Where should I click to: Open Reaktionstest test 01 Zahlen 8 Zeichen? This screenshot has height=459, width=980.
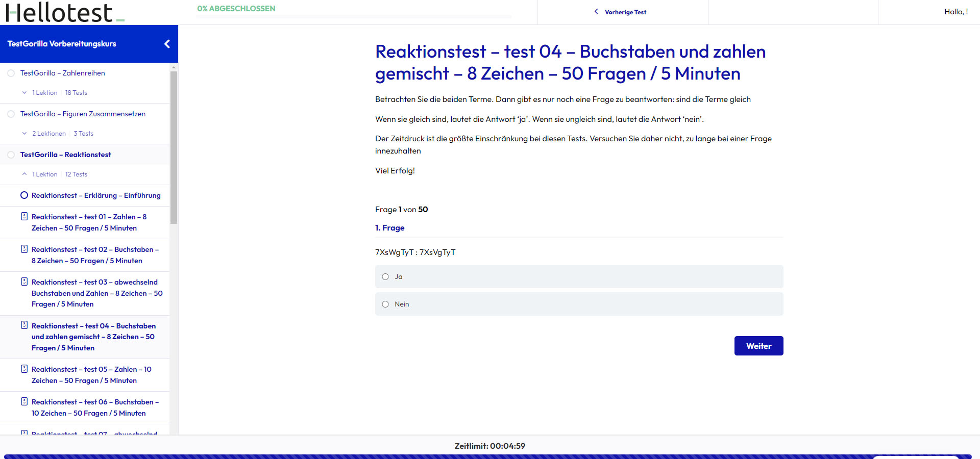[89, 222]
